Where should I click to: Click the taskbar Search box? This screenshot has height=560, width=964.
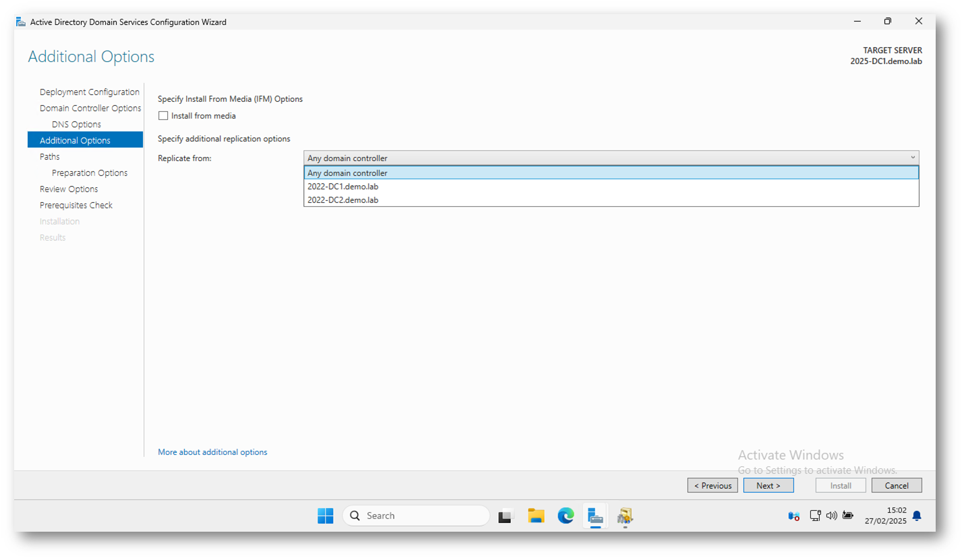[416, 516]
